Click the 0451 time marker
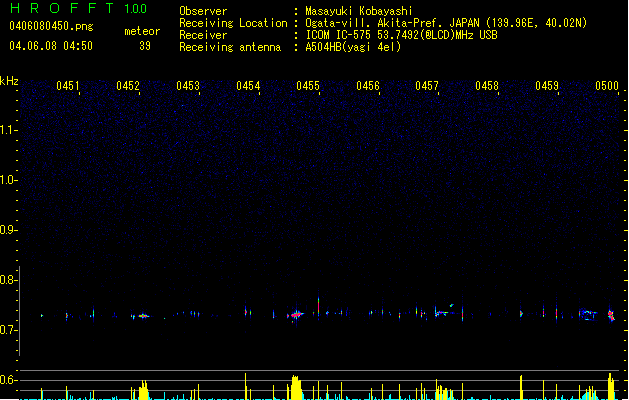The height and width of the screenshot is (400, 629). point(68,86)
